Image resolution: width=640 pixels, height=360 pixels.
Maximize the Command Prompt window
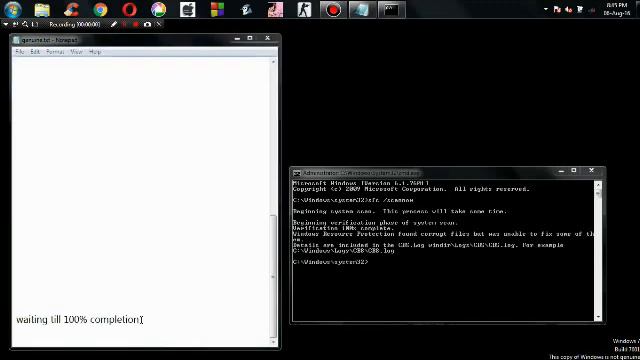(x=574, y=171)
